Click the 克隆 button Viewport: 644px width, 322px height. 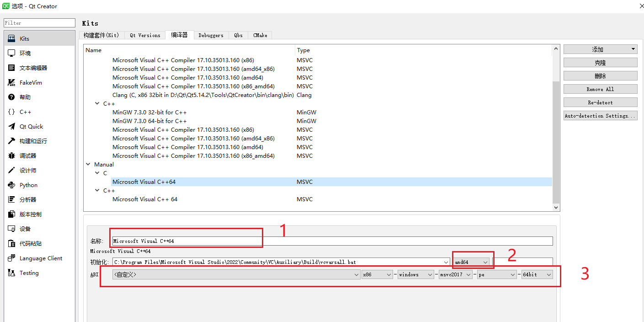(x=600, y=62)
